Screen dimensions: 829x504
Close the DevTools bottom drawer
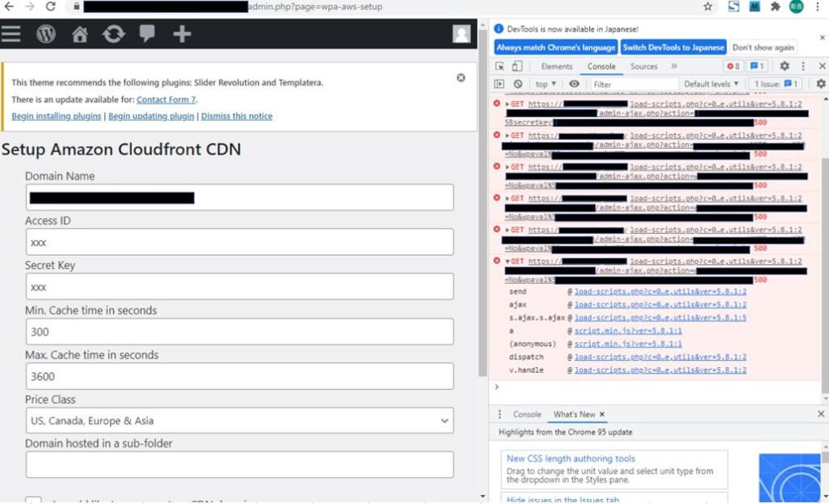821,414
